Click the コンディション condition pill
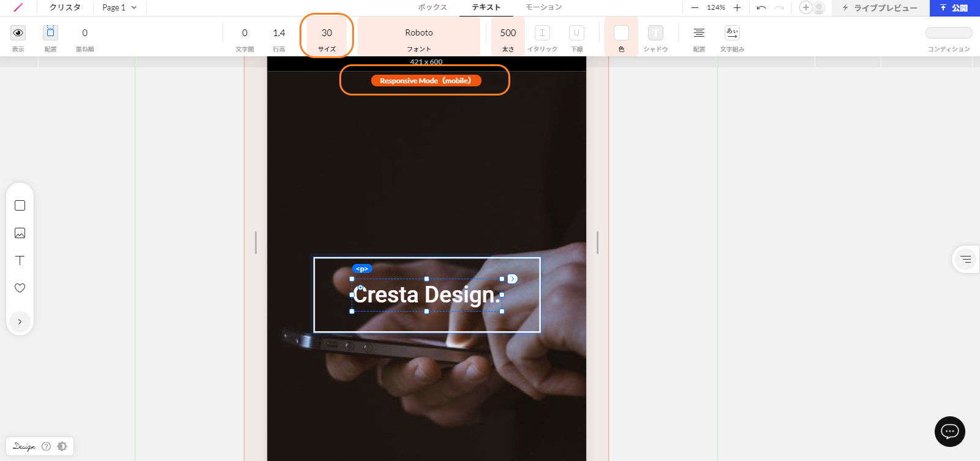The image size is (980, 461). coord(949,32)
